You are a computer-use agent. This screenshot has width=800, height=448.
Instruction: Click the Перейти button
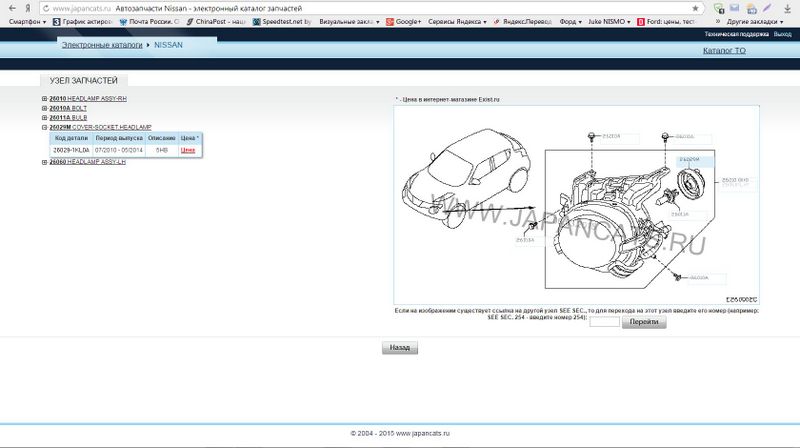click(x=644, y=322)
